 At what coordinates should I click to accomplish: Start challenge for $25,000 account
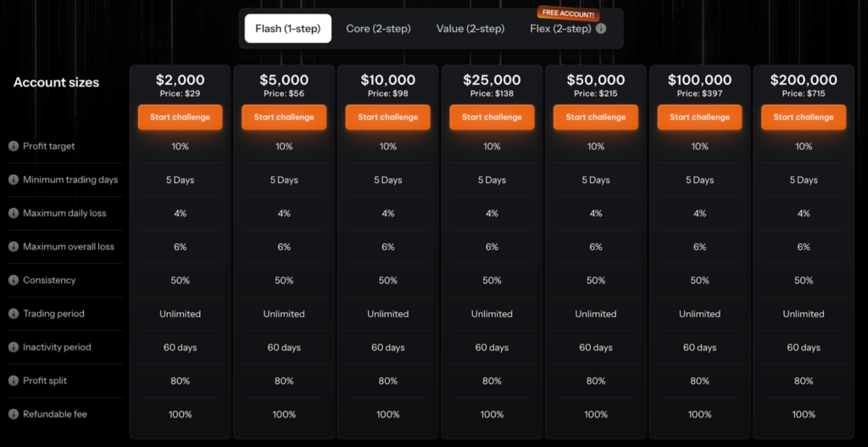click(x=492, y=117)
